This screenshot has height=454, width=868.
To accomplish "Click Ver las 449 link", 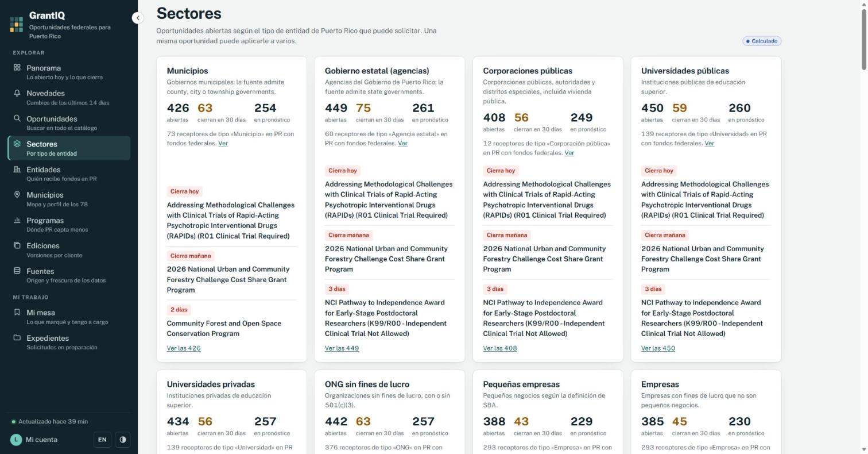I will [x=342, y=348].
